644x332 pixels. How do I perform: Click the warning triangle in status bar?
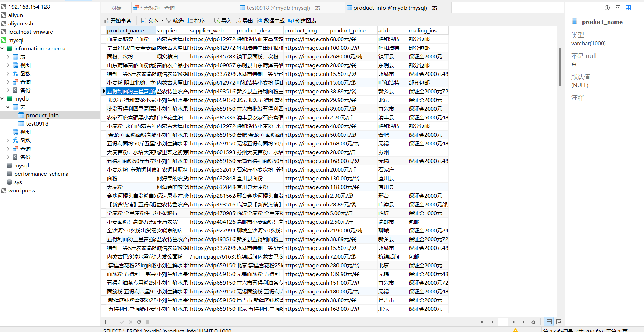click(516, 330)
